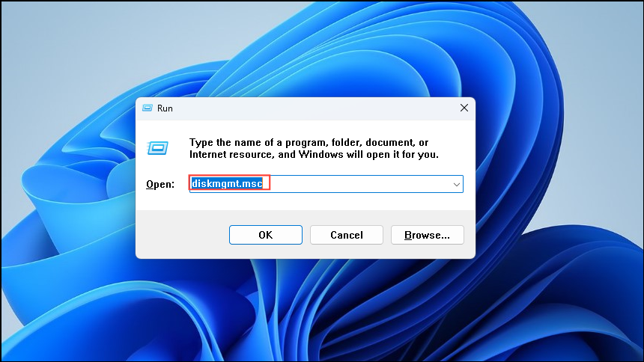Cancel the Run dialog

coord(346,235)
